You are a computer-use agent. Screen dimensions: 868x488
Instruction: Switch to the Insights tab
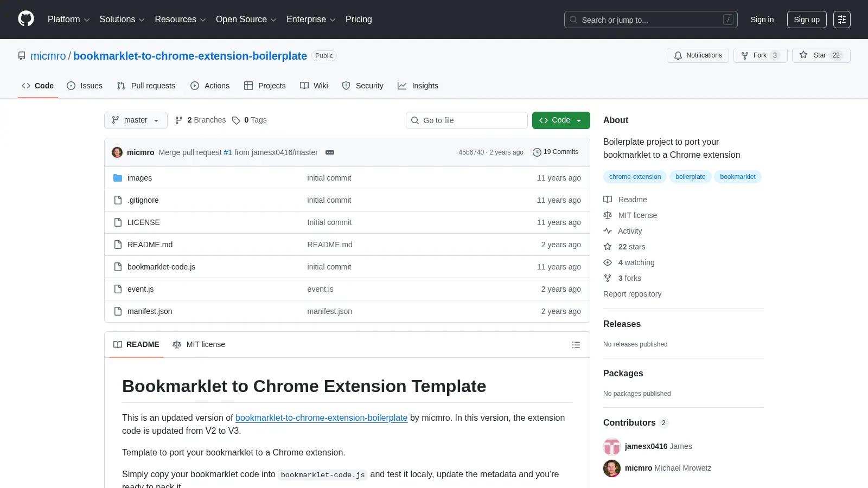point(418,86)
